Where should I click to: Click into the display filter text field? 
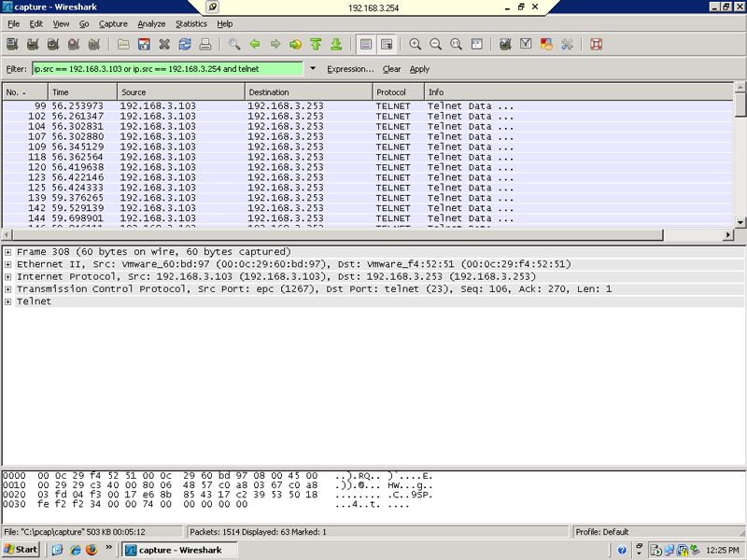[x=168, y=69]
